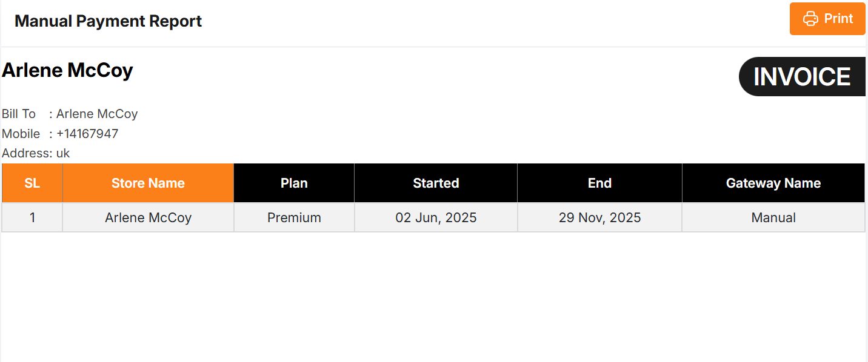Image resolution: width=868 pixels, height=362 pixels.
Task: Click the printer icon in Print button
Action: 810,19
